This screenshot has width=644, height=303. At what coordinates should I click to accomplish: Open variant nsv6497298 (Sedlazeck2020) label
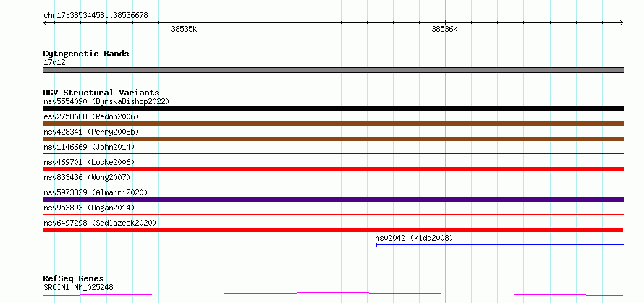tap(100, 223)
